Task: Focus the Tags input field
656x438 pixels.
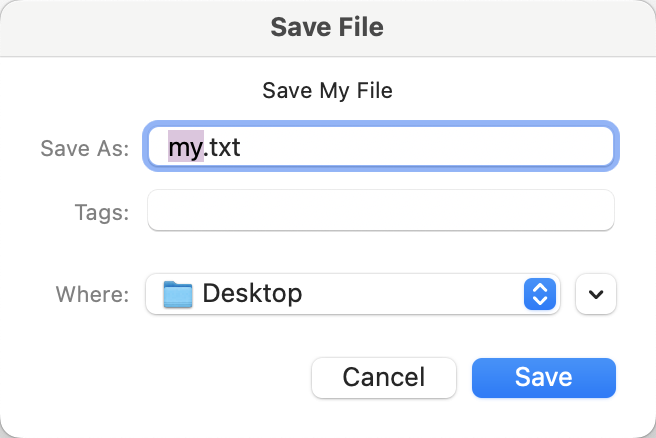Action: [380, 211]
